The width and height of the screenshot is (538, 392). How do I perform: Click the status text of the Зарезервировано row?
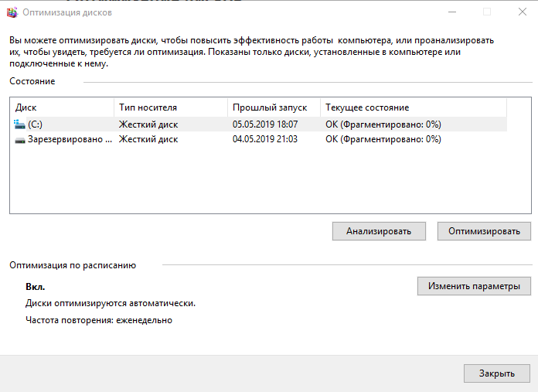tap(383, 139)
